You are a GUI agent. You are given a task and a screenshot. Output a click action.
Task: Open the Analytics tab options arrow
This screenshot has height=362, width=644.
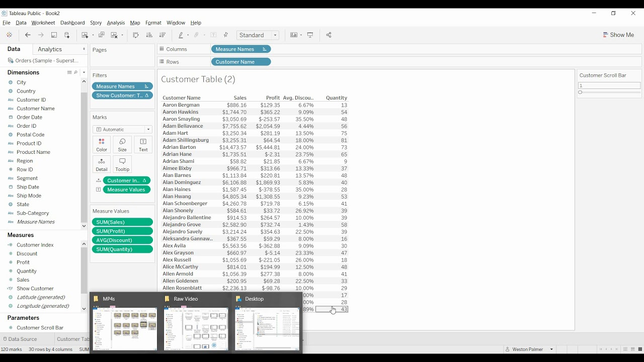coord(84,49)
